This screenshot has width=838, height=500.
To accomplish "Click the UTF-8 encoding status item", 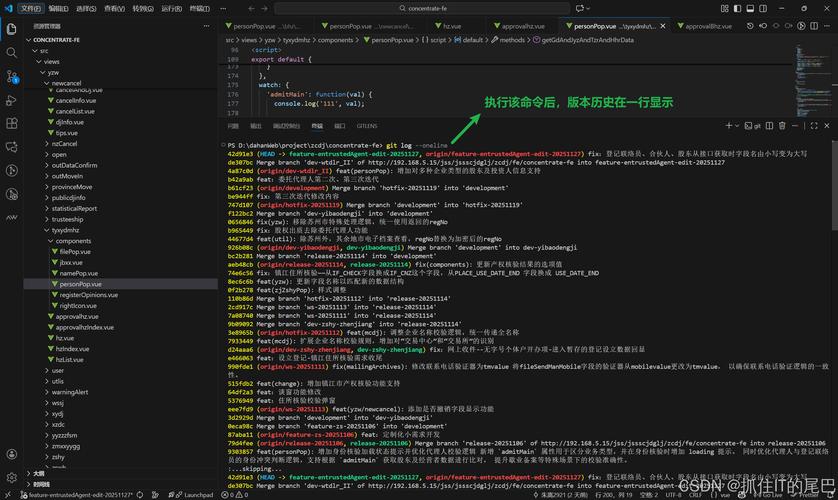I will [673, 495].
